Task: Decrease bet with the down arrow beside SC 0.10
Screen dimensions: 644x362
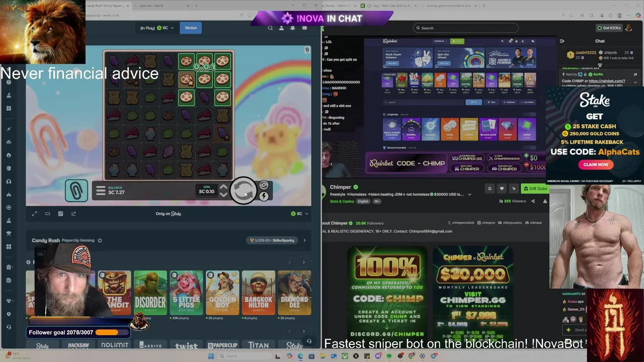Action: tap(223, 194)
